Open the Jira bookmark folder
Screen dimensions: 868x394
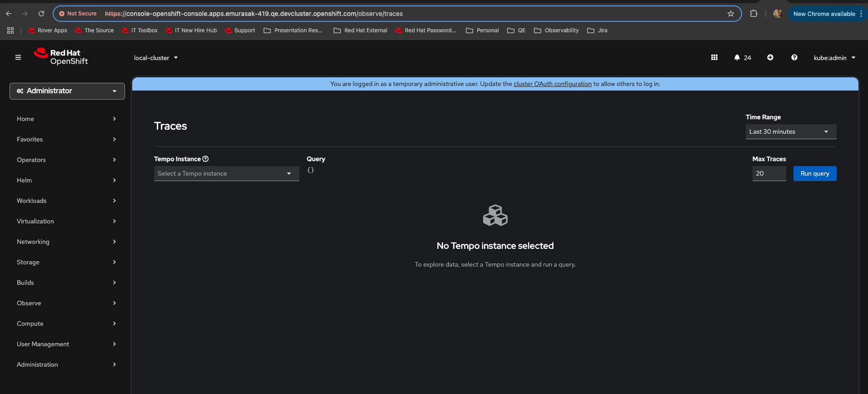coord(597,30)
